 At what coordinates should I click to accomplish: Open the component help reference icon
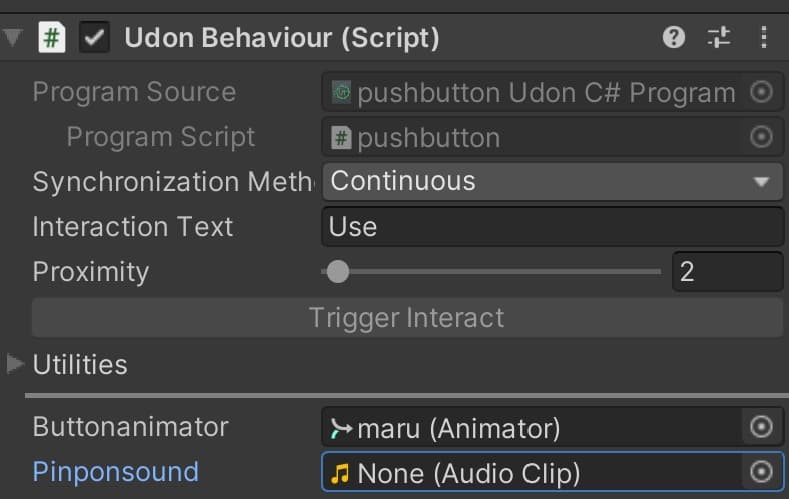pyautogui.click(x=674, y=38)
